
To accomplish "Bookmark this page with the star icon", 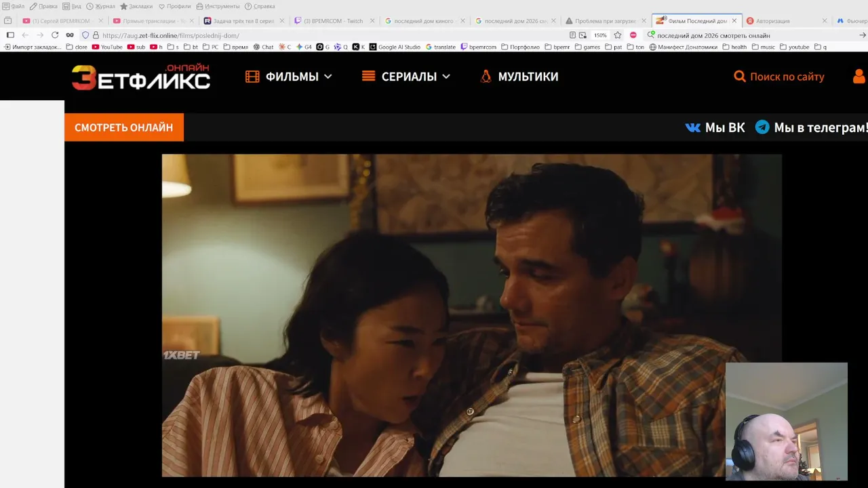I will pos(618,35).
